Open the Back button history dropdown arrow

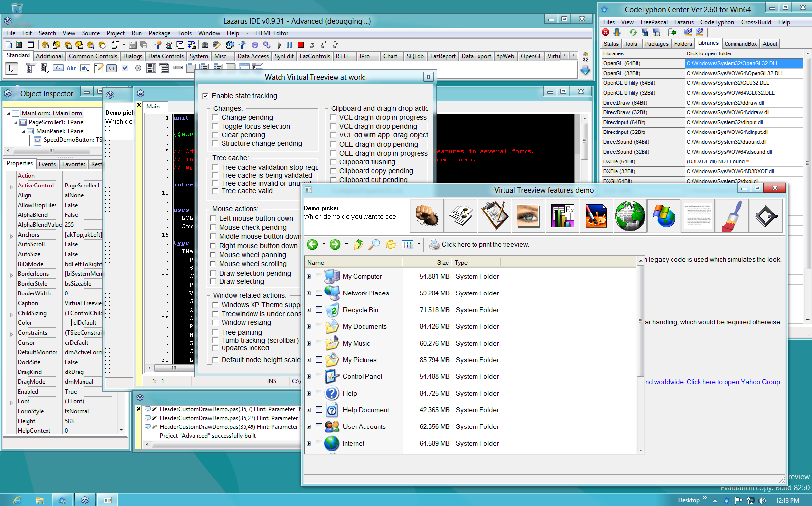tap(323, 244)
